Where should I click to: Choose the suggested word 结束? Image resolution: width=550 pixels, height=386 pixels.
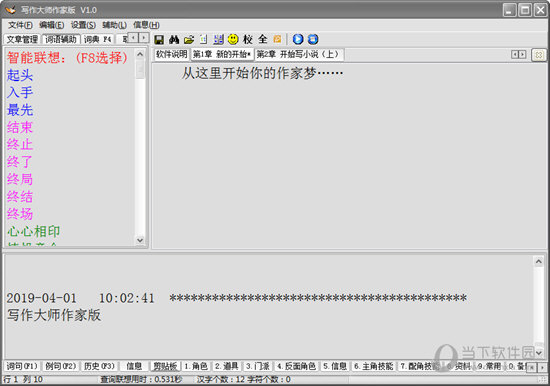point(20,127)
